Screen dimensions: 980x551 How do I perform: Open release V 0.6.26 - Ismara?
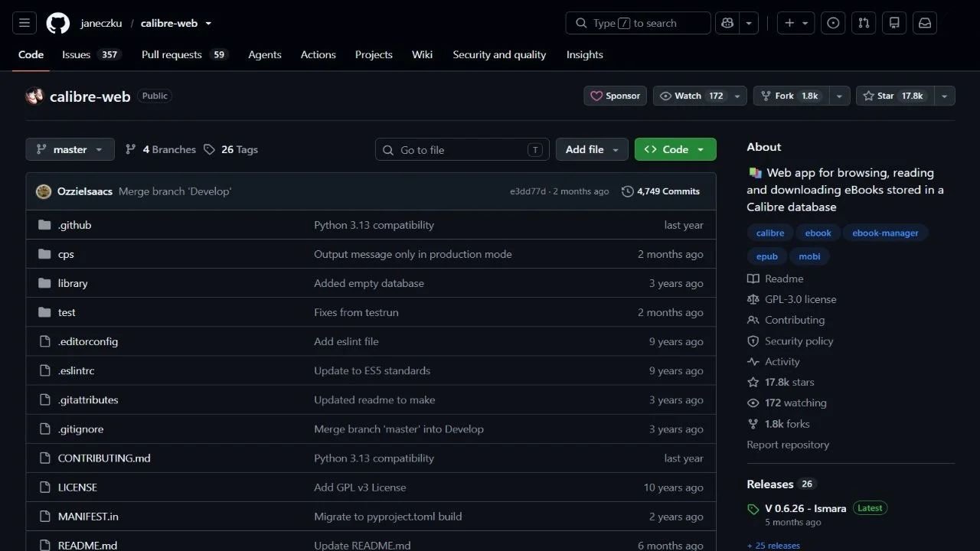805,508
